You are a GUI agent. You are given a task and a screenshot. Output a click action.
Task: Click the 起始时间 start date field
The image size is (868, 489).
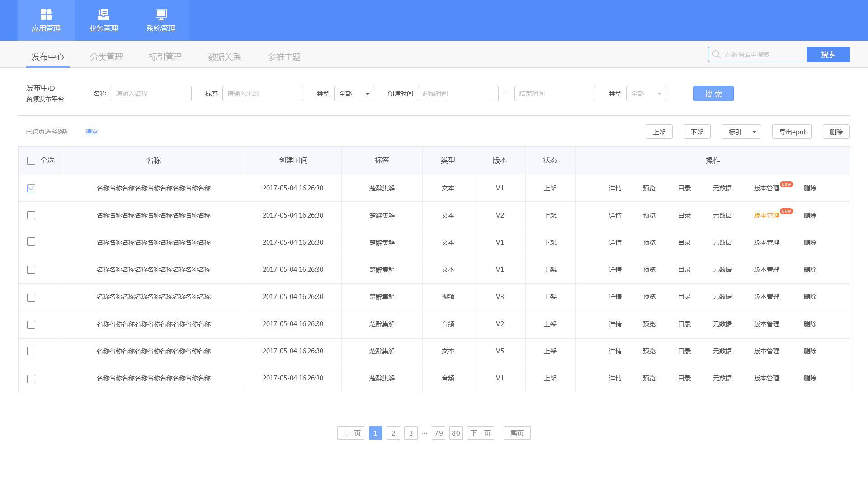click(x=458, y=94)
